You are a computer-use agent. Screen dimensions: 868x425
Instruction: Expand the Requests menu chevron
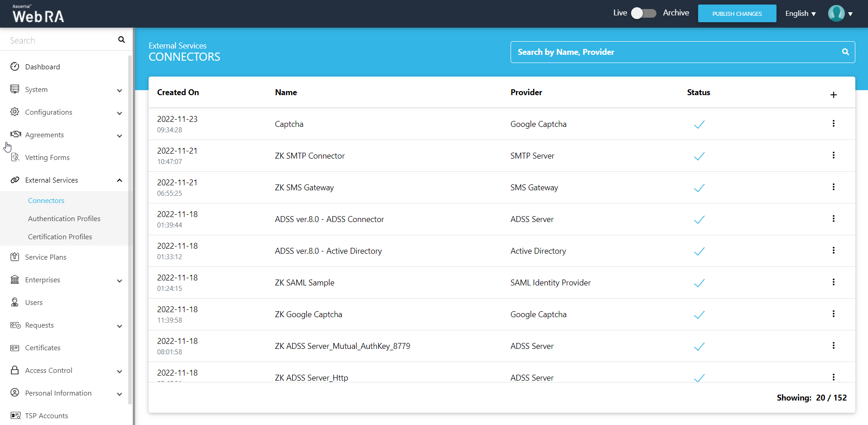(119, 326)
